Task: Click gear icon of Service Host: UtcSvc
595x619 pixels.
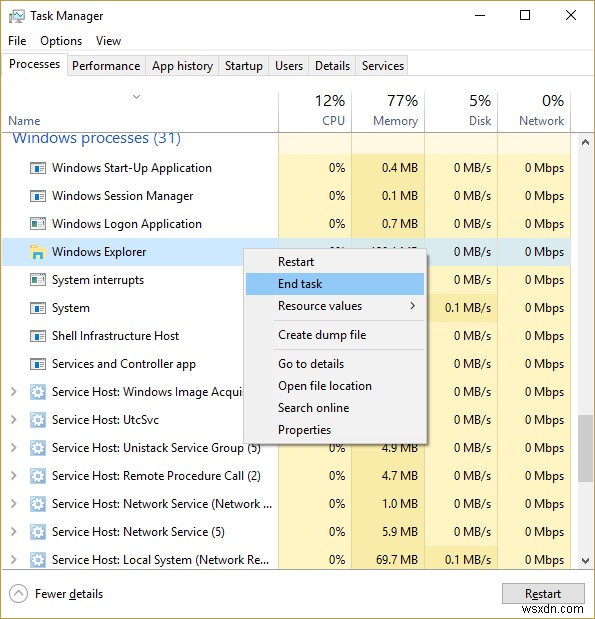Action: point(38,420)
